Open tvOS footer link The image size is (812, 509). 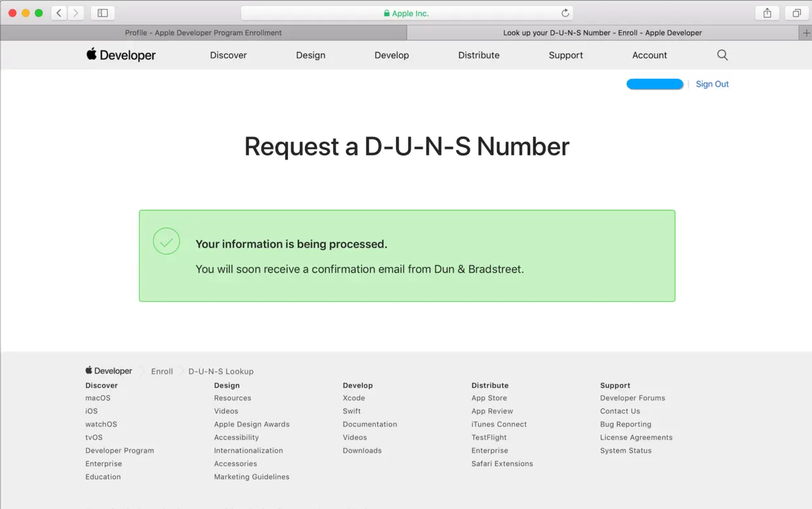[94, 438]
